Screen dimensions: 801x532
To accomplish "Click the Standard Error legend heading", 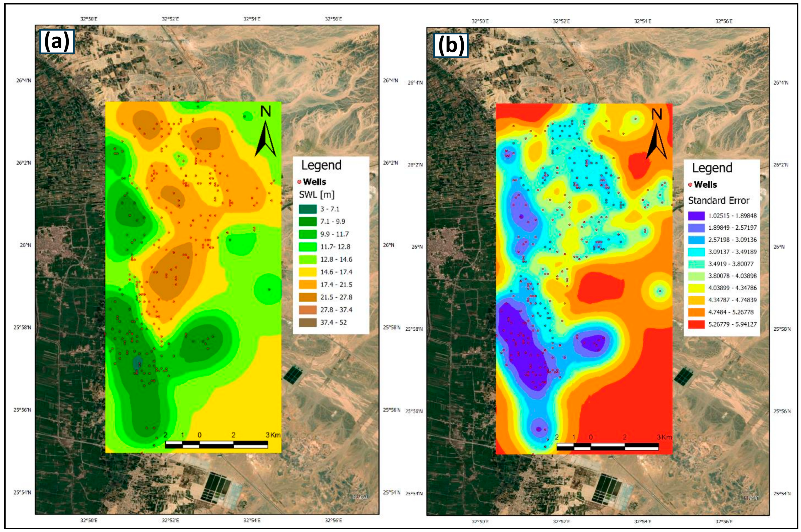I will (719, 201).
